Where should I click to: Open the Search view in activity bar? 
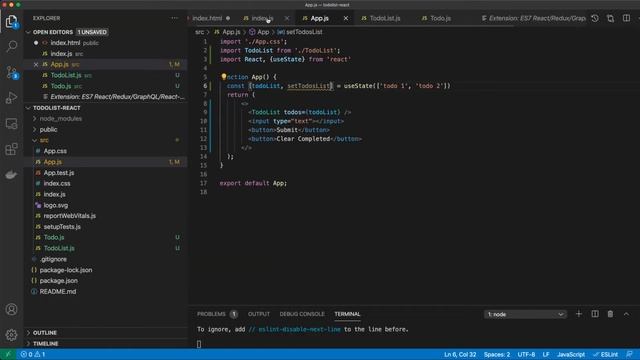[x=11, y=46]
